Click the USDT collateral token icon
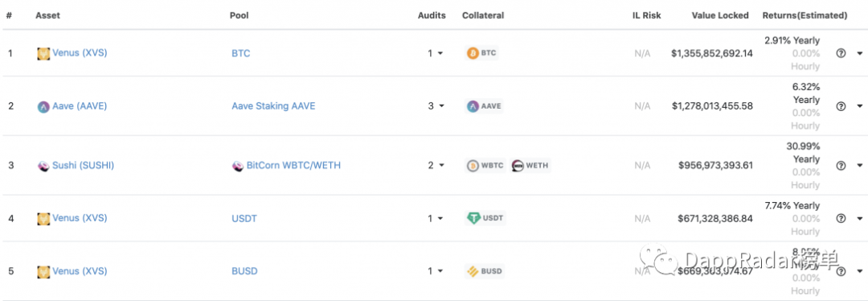The image size is (868, 301). coord(473,218)
